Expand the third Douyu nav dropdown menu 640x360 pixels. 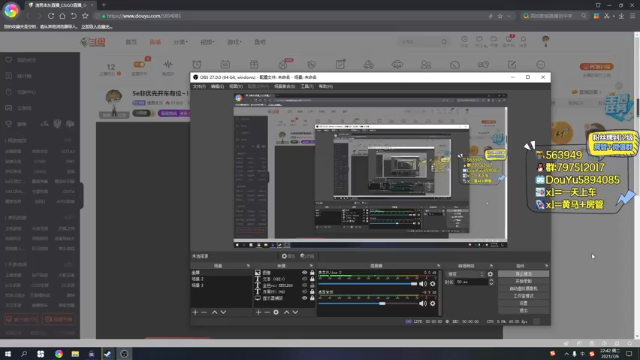(180, 42)
